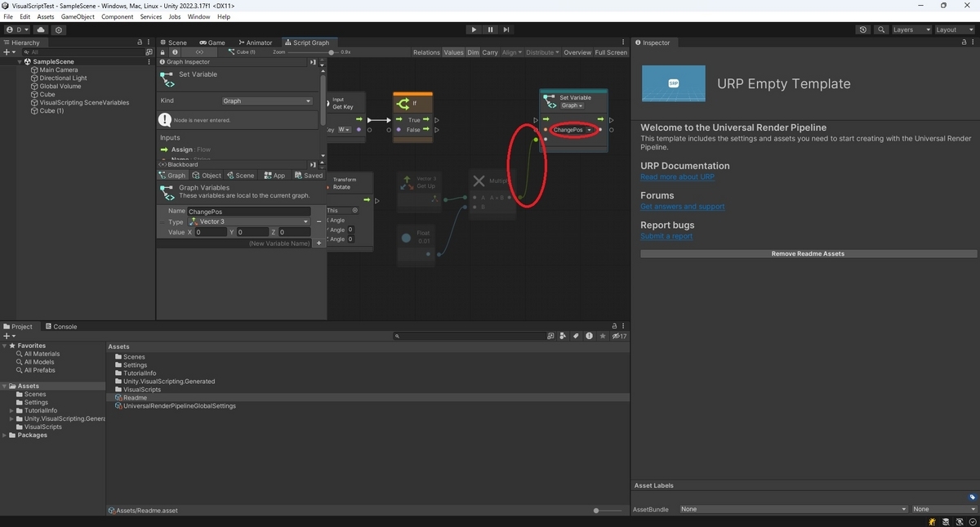Image resolution: width=980 pixels, height=527 pixels.
Task: Click the global search magnifier icon
Action: (882, 29)
